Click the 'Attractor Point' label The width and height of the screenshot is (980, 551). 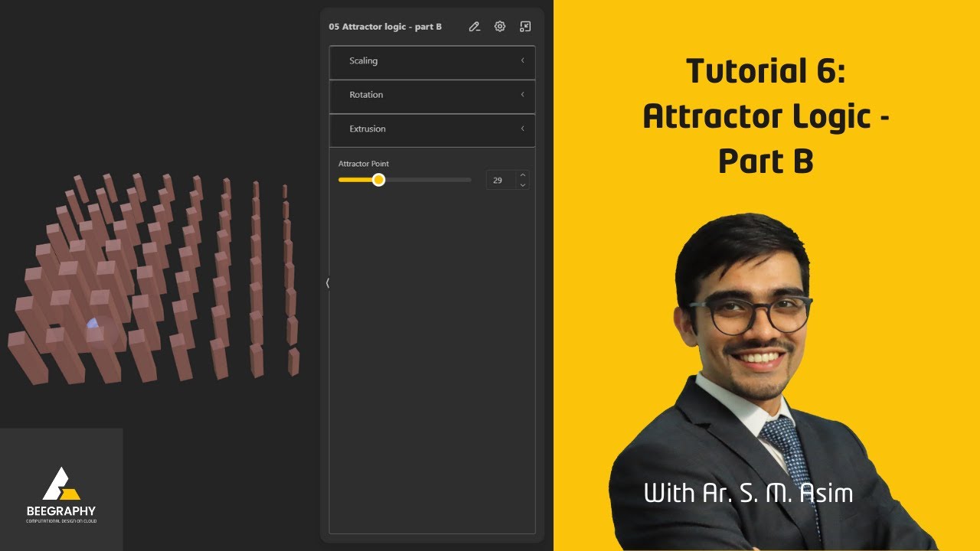364,164
